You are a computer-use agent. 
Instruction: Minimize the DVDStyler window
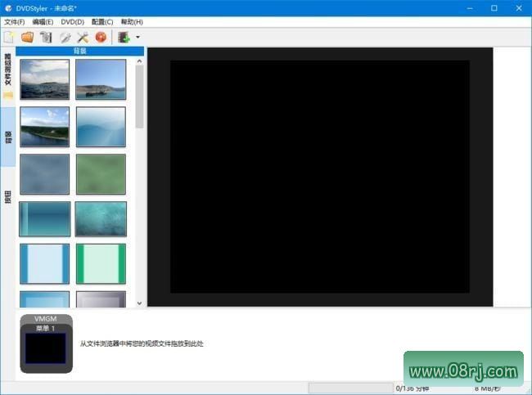click(470, 8)
